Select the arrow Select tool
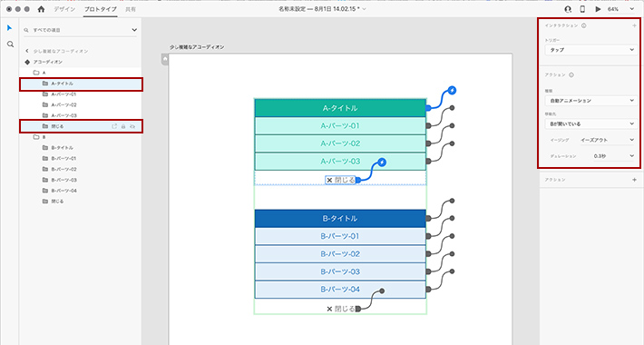644x345 pixels. (x=9, y=28)
